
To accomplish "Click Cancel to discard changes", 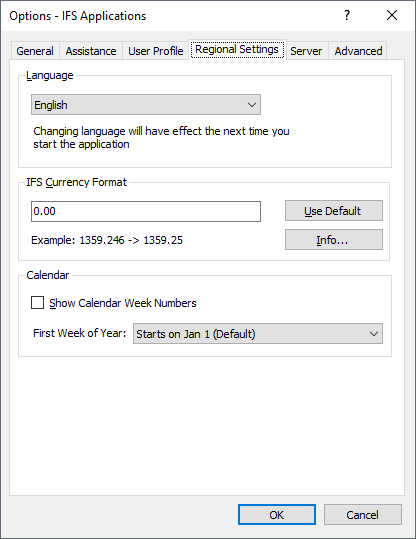I will (363, 515).
